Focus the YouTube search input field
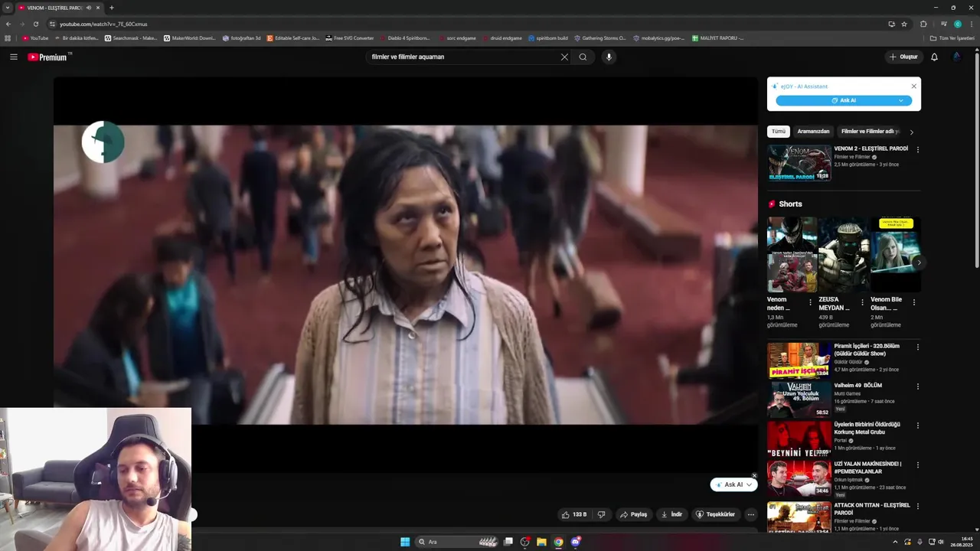Viewport: 980px width, 551px height. pyautogui.click(x=462, y=57)
